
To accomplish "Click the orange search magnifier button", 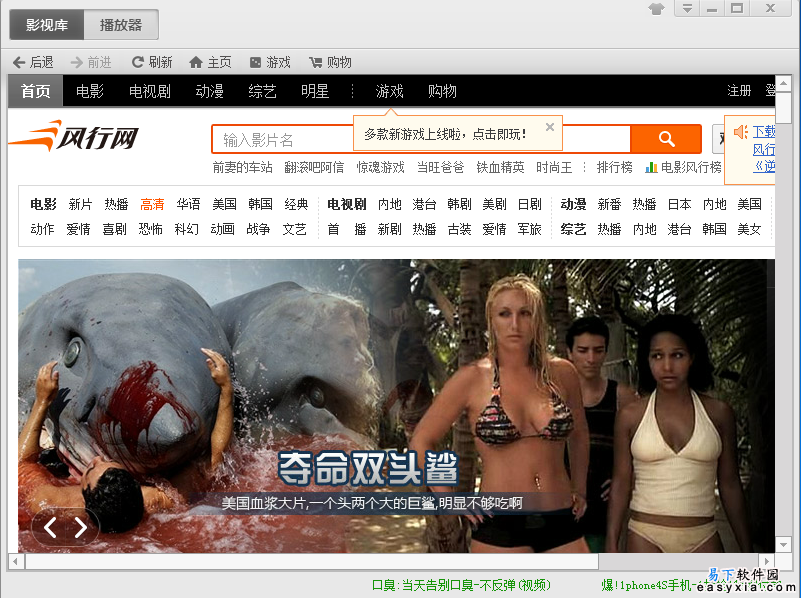I will coord(666,139).
